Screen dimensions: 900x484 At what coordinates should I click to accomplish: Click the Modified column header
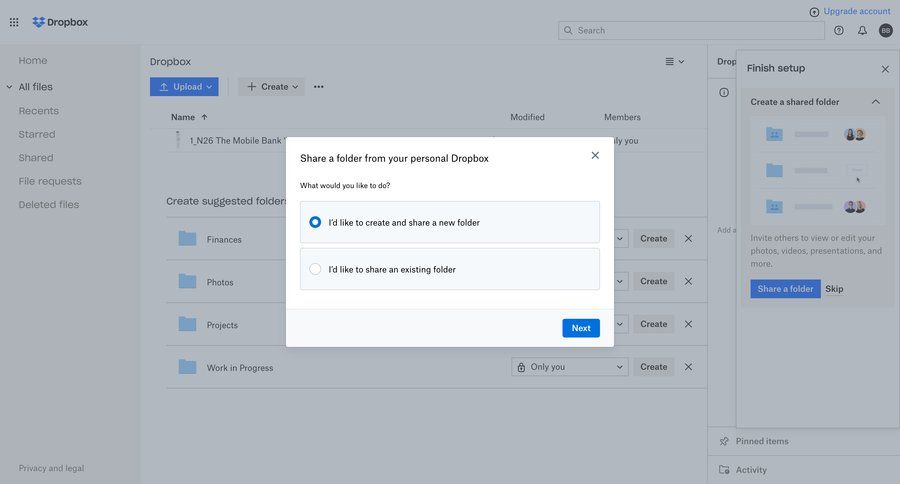pyautogui.click(x=527, y=117)
